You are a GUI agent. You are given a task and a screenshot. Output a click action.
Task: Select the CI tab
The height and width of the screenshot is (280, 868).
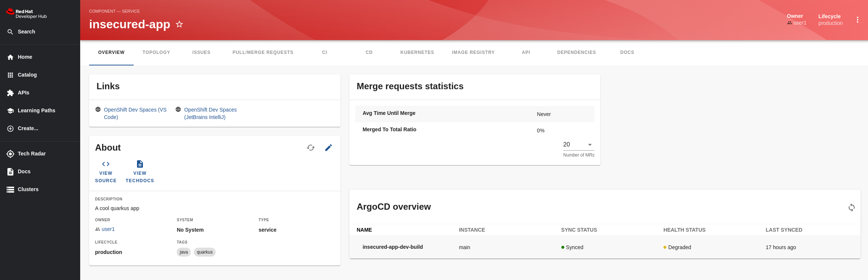click(x=324, y=52)
